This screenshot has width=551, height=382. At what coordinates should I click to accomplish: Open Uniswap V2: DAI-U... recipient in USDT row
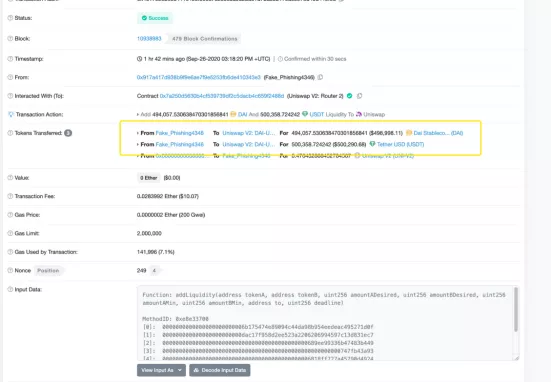coord(248,144)
